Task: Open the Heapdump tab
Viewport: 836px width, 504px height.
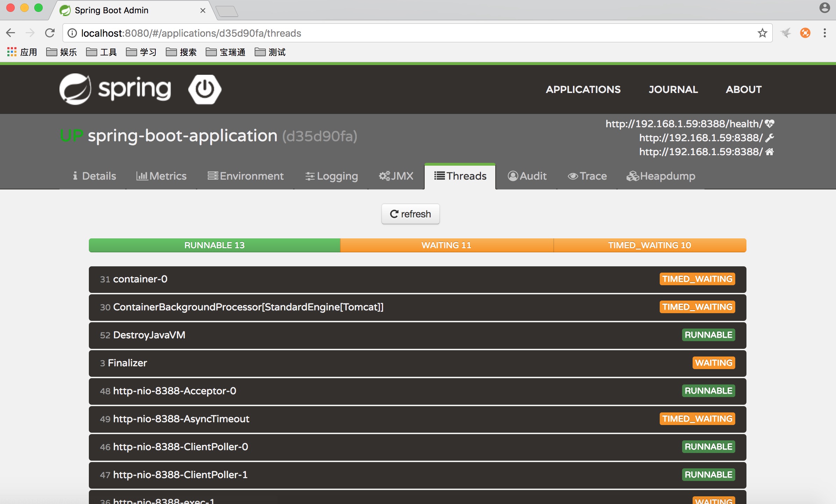Action: tap(661, 176)
